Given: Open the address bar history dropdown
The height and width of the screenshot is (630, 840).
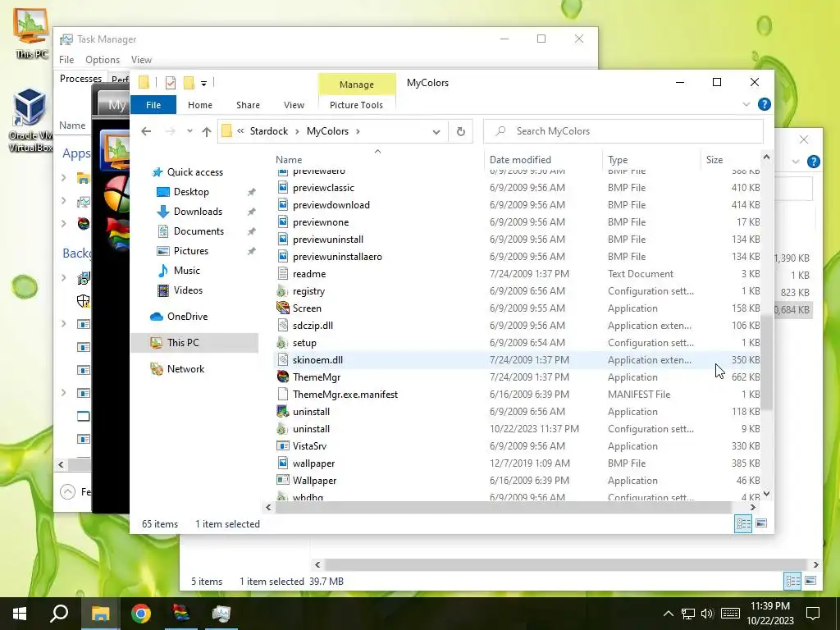Looking at the screenshot, I should coord(436,132).
